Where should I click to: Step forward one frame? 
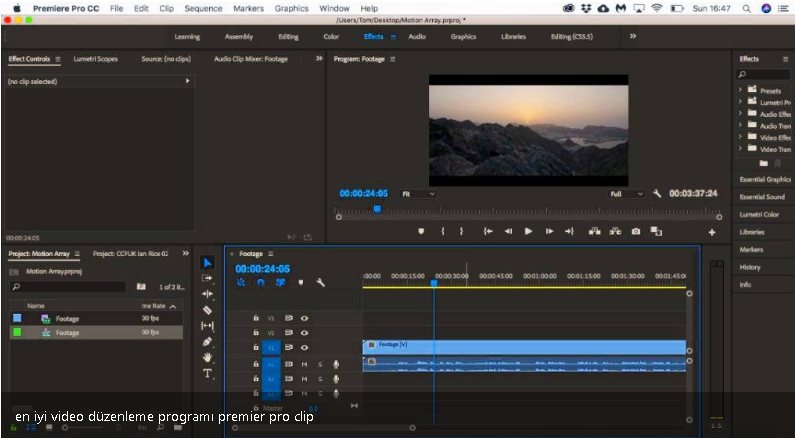coord(549,231)
